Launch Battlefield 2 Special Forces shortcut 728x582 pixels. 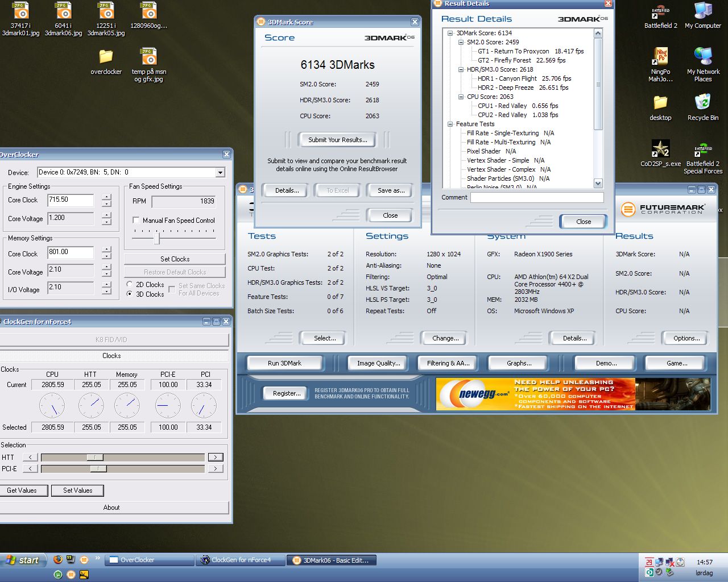tap(703, 158)
